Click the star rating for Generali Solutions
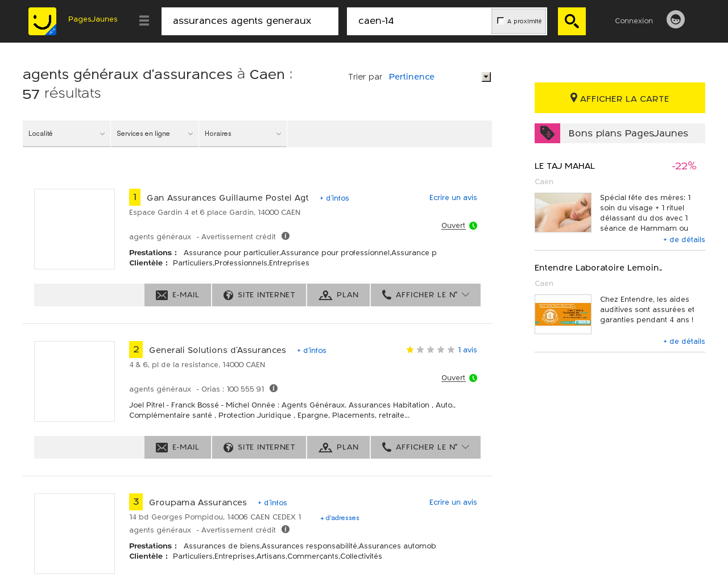This screenshot has height=582, width=728. tap(430, 350)
